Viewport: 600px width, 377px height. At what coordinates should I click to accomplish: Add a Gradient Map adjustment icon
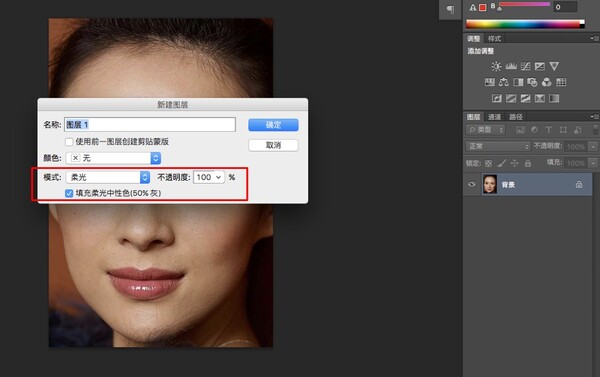coord(554,99)
